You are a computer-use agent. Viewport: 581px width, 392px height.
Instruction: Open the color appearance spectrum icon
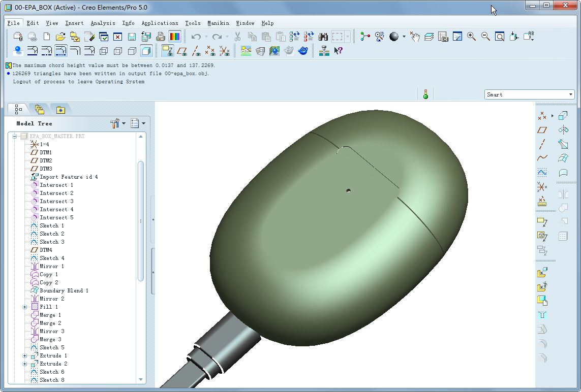tap(174, 37)
